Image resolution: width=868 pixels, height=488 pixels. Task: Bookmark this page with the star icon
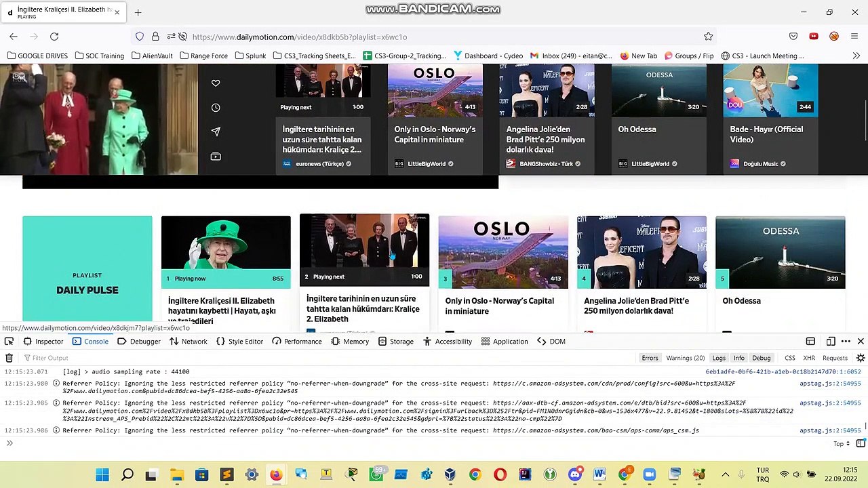tap(708, 37)
